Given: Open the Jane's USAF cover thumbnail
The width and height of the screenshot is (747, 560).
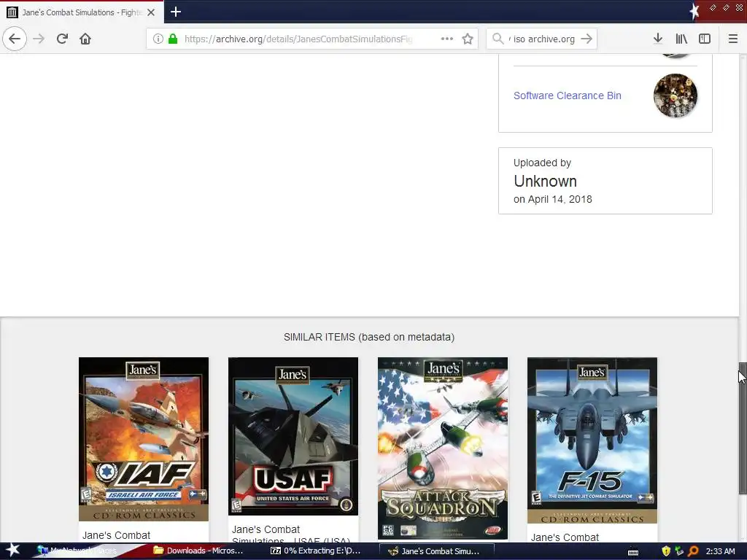Looking at the screenshot, I should (x=293, y=436).
